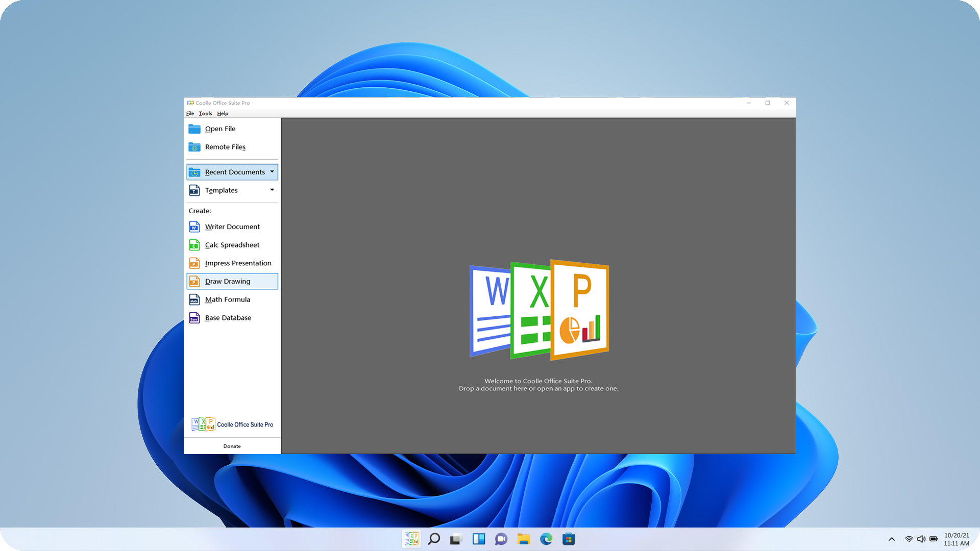Open the Help menu
Screen dimensions: 980x551
tap(223, 113)
